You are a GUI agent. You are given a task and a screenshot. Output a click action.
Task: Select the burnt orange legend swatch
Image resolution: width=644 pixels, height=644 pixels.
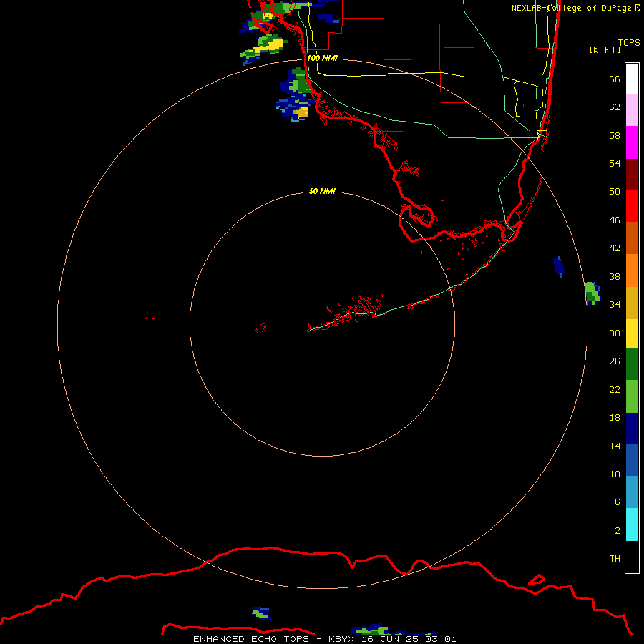pos(632,238)
